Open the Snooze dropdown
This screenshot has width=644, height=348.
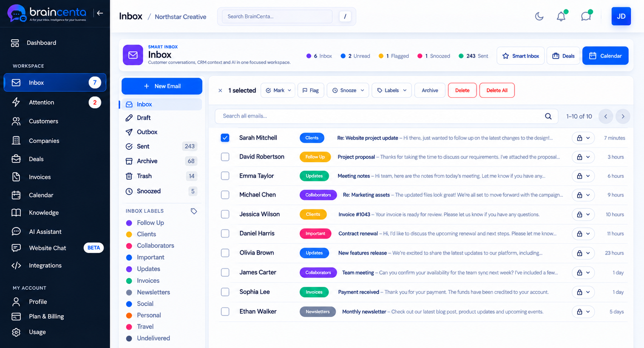point(348,90)
